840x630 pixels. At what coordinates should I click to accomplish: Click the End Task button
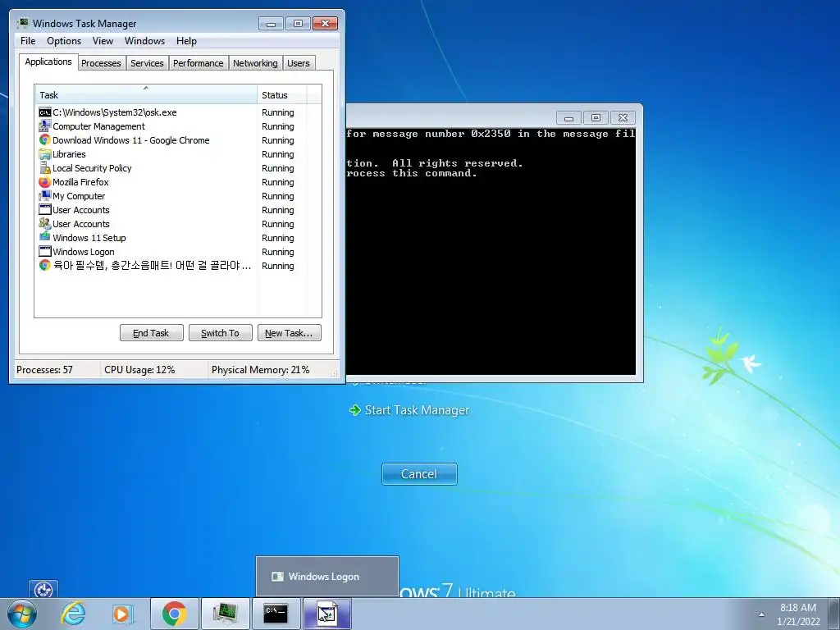[x=151, y=333]
